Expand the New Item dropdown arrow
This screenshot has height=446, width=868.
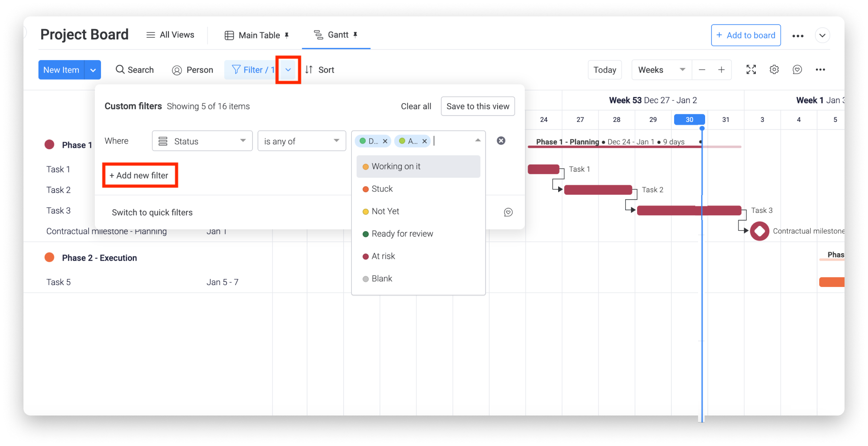93,70
